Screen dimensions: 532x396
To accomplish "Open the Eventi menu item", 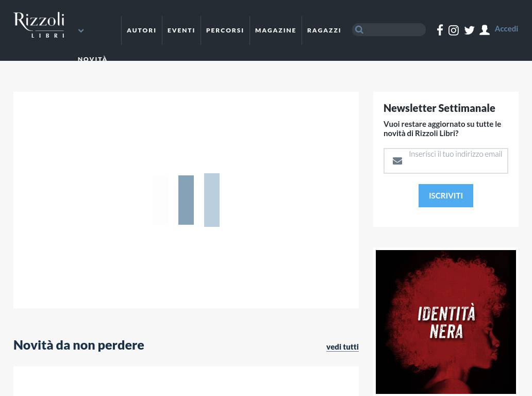I will click(181, 30).
